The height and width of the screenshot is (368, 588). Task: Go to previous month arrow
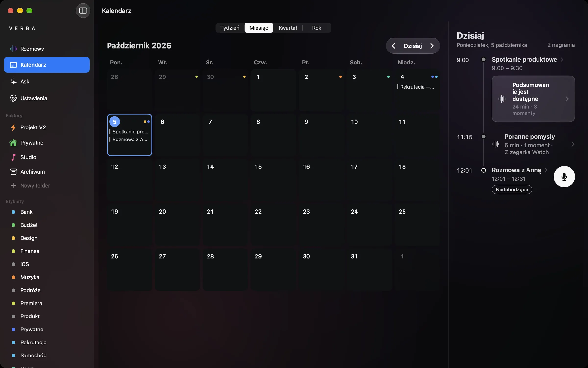[393, 46]
